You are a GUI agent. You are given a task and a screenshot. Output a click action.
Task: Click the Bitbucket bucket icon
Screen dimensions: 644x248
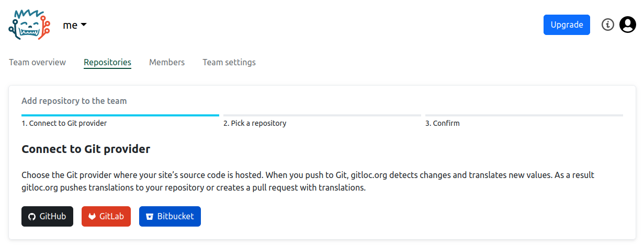click(150, 217)
